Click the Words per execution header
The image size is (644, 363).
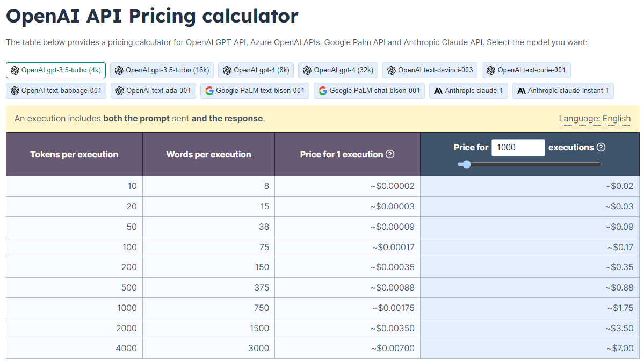208,154
